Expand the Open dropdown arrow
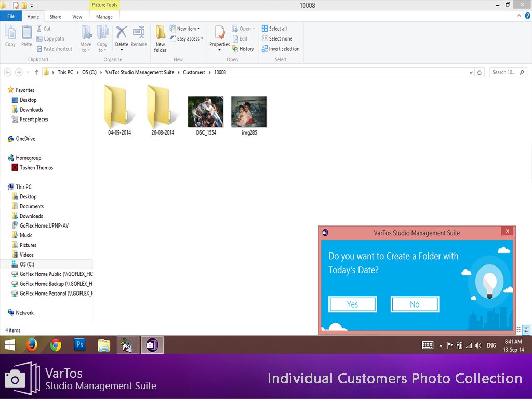 [254, 29]
